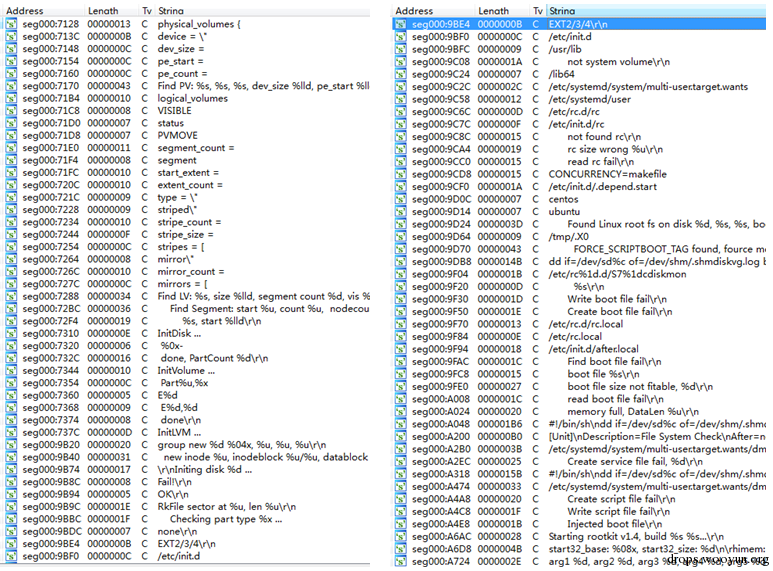Select 'Write script file fail' string
The width and height of the screenshot is (773, 571).
coord(618,511)
